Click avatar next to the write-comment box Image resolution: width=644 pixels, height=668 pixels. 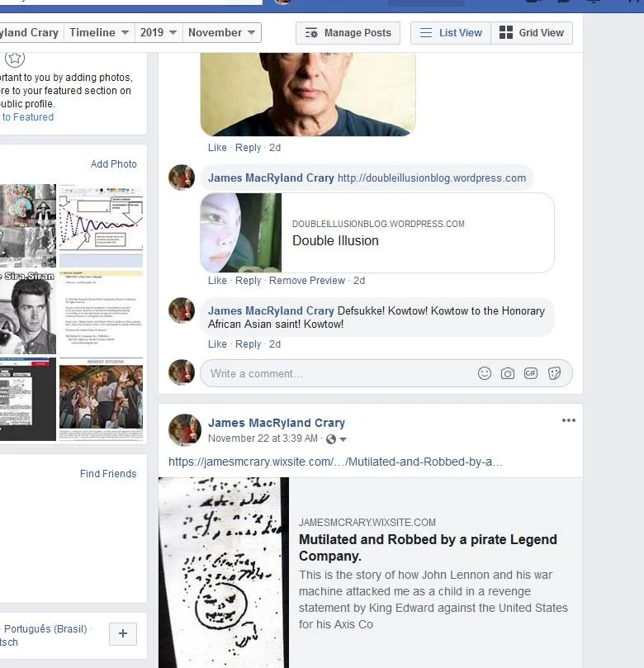click(x=182, y=372)
